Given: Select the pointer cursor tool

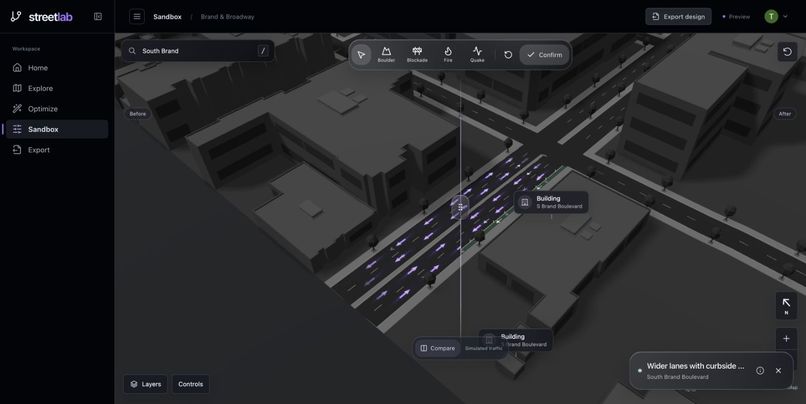Looking at the screenshot, I should pos(361,54).
